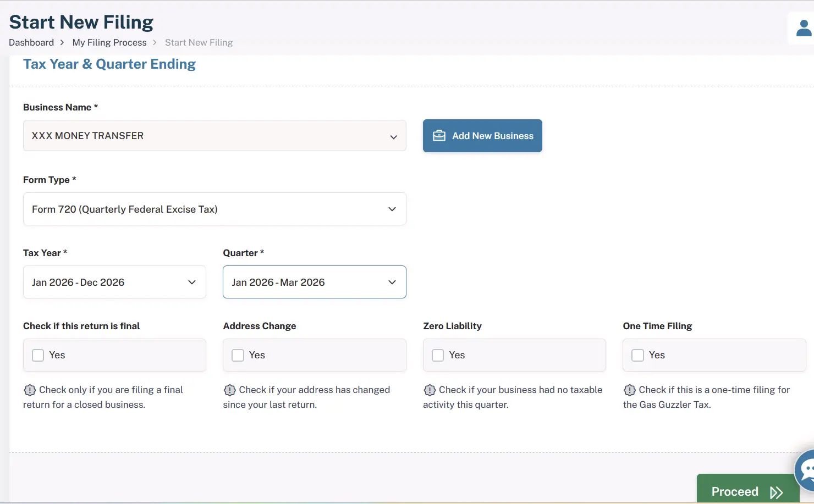
Task: Expand the Quarter selection dropdown
Action: (314, 283)
